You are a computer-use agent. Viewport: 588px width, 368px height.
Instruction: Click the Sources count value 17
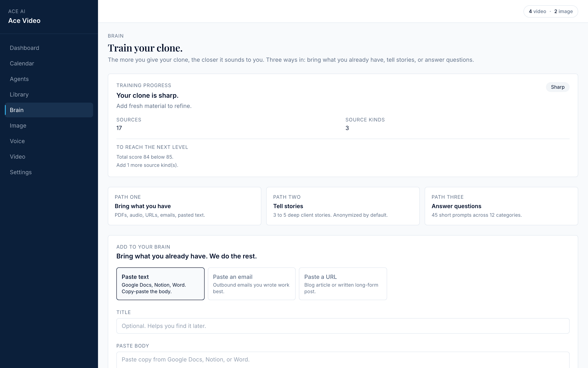pyautogui.click(x=119, y=128)
